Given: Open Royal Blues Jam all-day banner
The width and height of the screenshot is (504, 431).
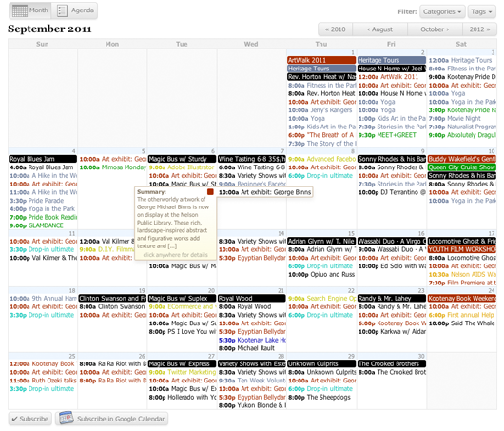Looking at the screenshot, I should (x=43, y=159).
